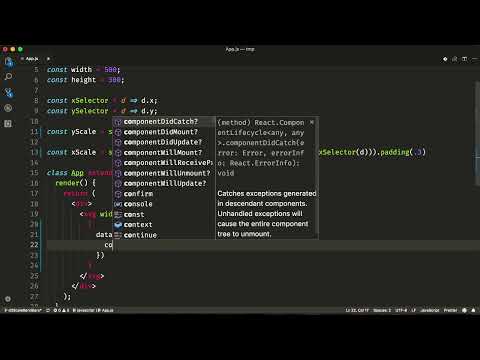The width and height of the screenshot is (480, 360).
Task: Choose the const keyword suggestion
Action: point(164,215)
